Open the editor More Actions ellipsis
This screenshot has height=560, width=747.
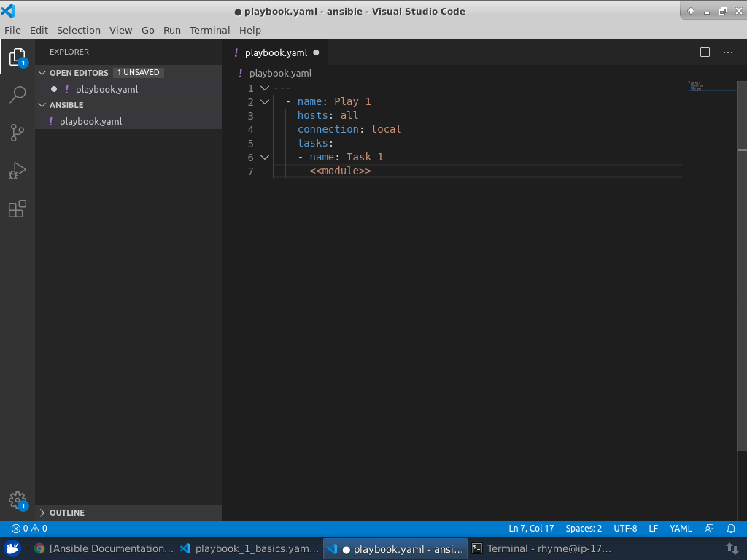728,52
